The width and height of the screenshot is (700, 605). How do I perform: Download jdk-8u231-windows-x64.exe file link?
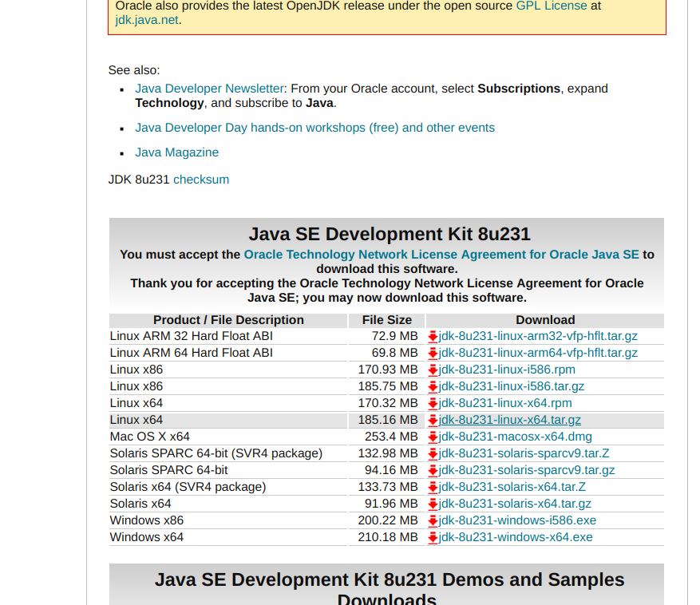point(516,537)
